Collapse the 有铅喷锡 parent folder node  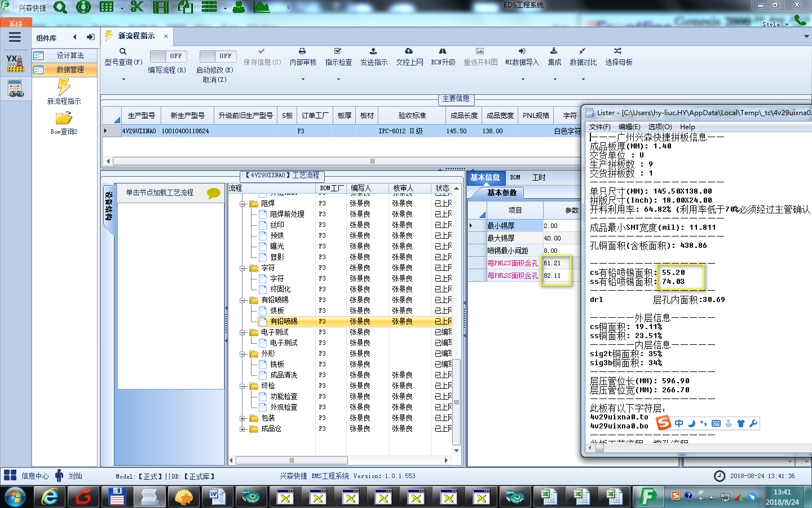(242, 300)
